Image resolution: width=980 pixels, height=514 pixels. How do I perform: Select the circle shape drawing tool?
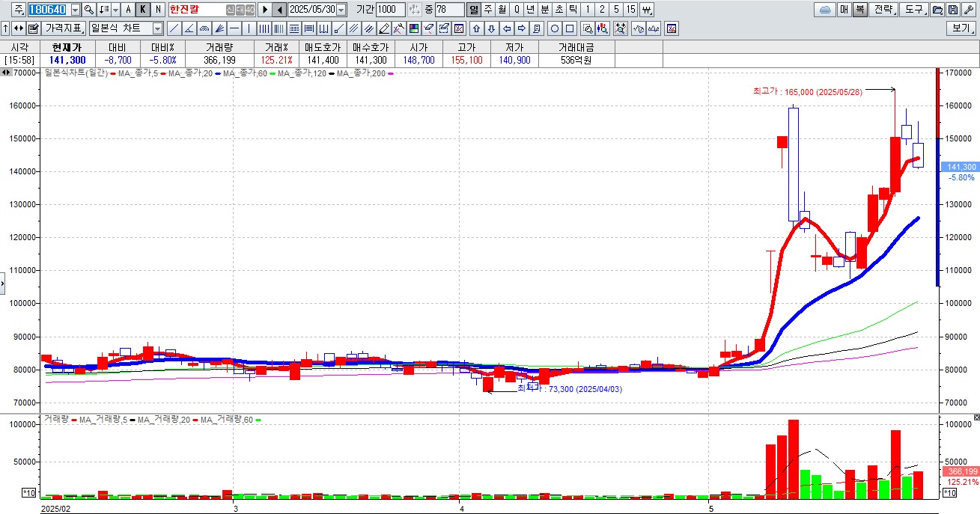[x=555, y=28]
